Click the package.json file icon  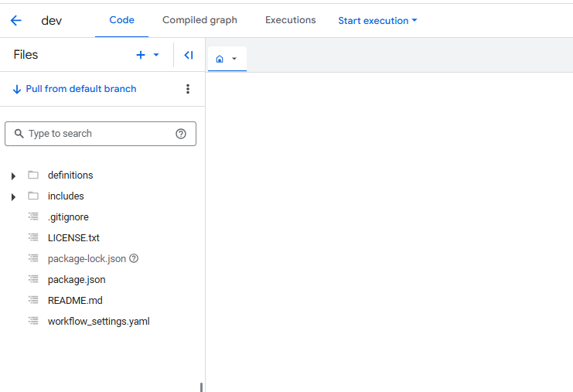[x=33, y=279]
